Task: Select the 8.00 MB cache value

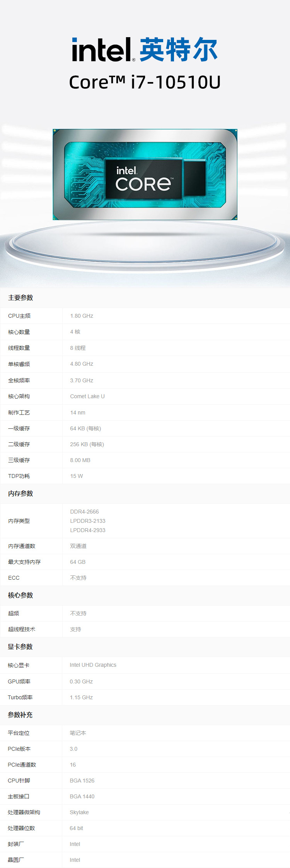Action: pos(80,460)
